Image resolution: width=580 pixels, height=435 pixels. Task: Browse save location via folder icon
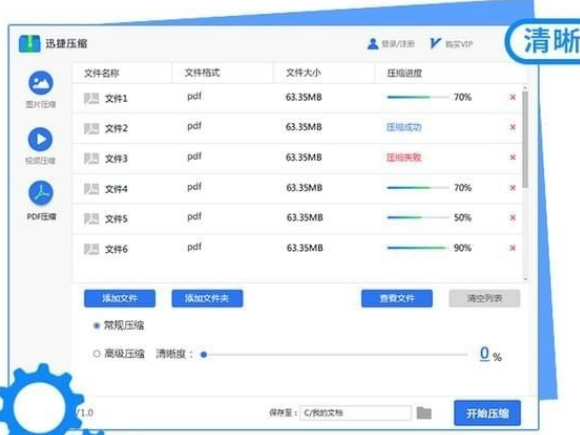click(424, 413)
